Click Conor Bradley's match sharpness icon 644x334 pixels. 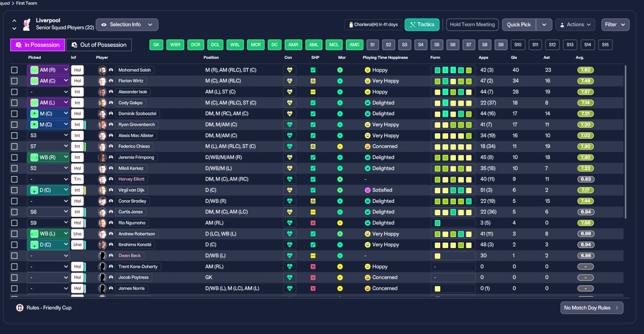tap(313, 201)
